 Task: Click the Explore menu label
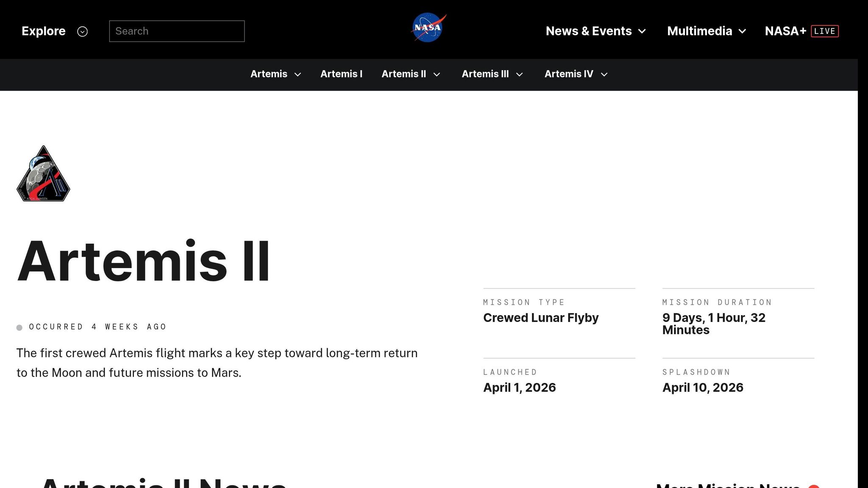click(x=43, y=31)
